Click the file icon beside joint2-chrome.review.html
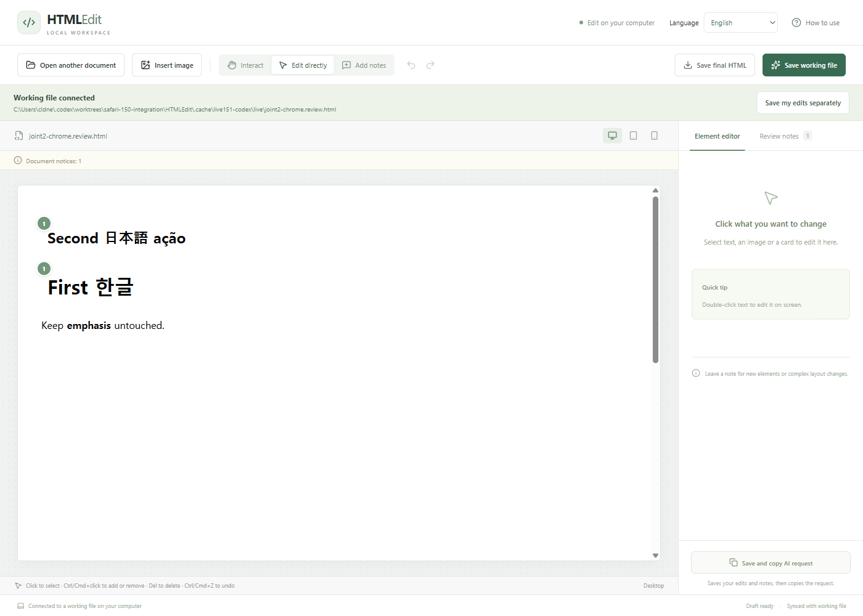The width and height of the screenshot is (863, 616). click(x=19, y=136)
